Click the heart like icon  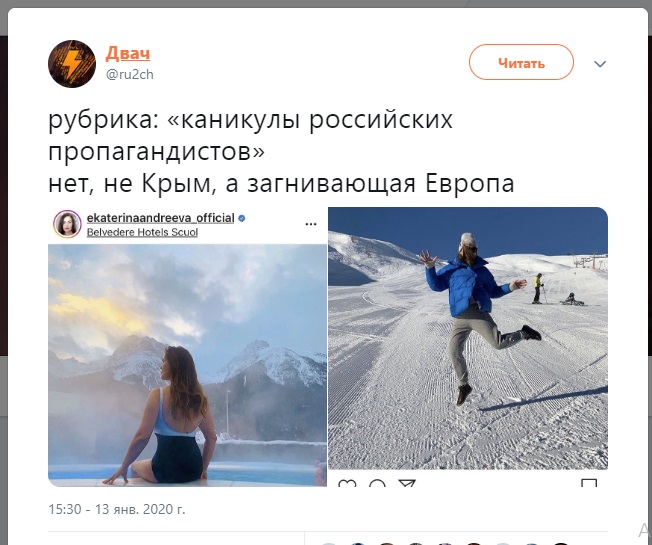click(x=347, y=483)
